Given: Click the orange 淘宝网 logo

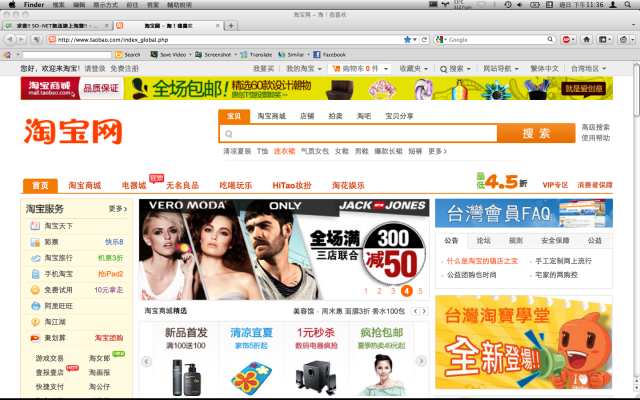Looking at the screenshot, I should click(73, 131).
